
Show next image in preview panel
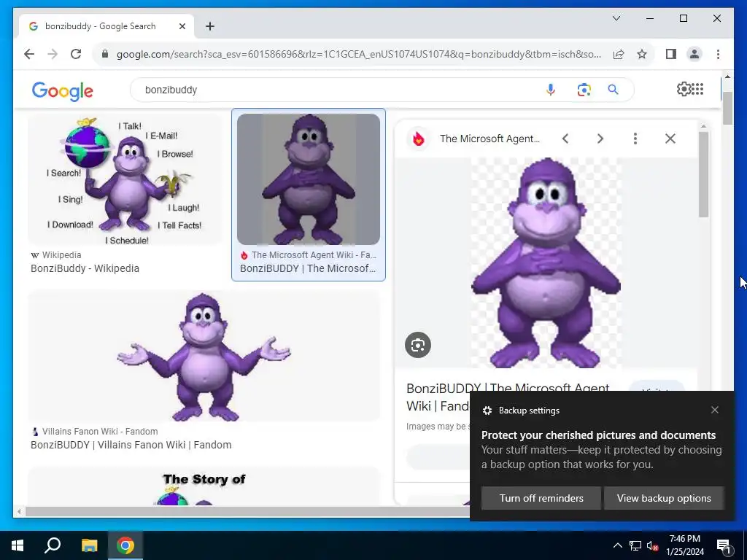point(600,139)
